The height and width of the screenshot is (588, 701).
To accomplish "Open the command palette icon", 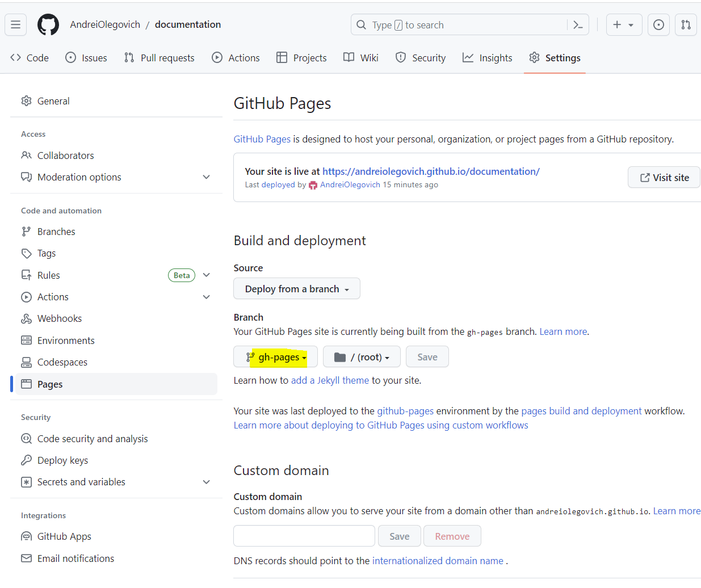I will coord(578,25).
